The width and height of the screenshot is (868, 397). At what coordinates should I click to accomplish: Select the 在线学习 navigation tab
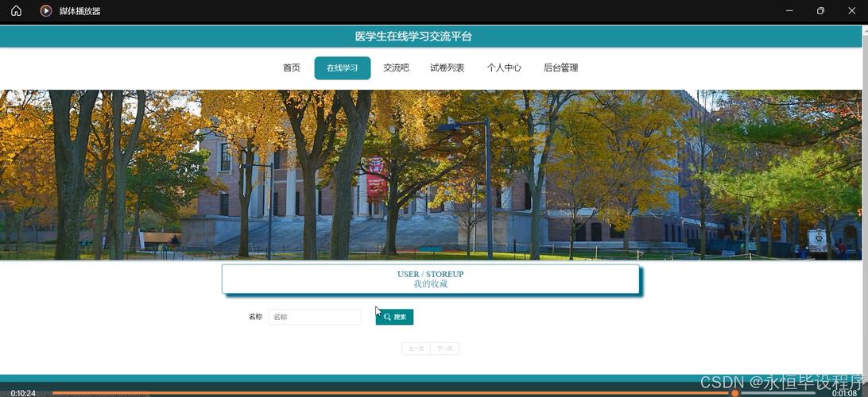point(342,68)
